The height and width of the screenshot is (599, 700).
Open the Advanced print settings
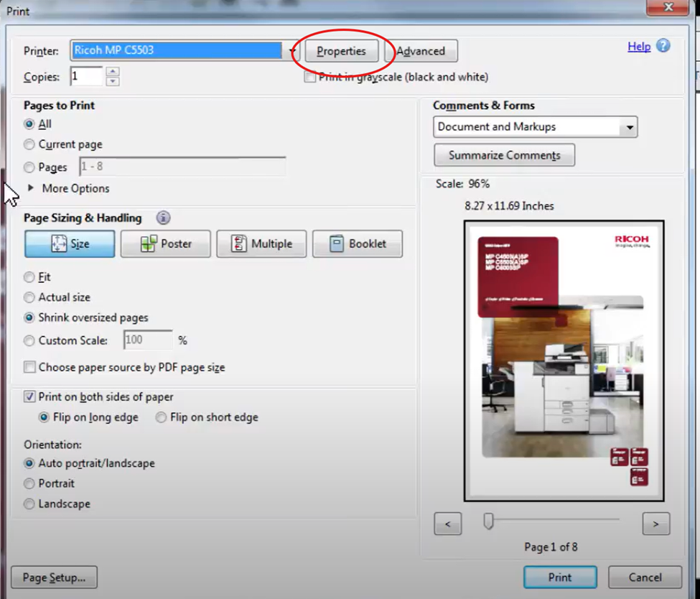pyautogui.click(x=421, y=51)
